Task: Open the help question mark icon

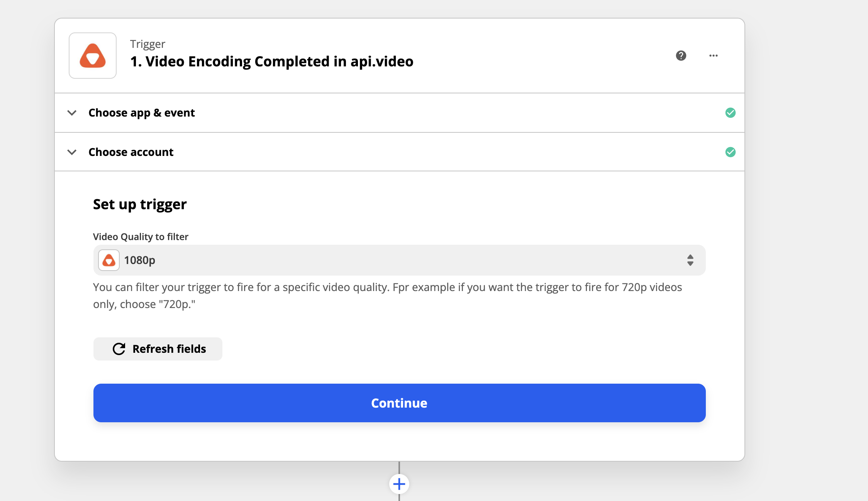Action: (681, 56)
